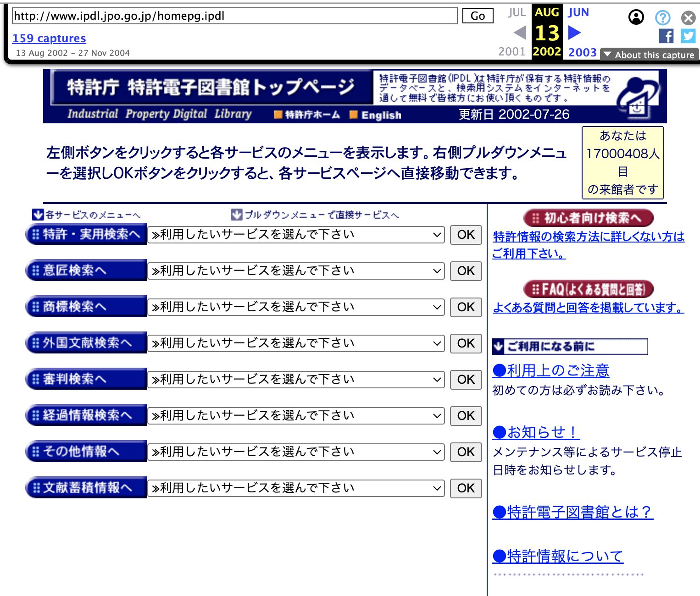
Task: Open the Wayback Machine help question icon
Action: click(662, 18)
